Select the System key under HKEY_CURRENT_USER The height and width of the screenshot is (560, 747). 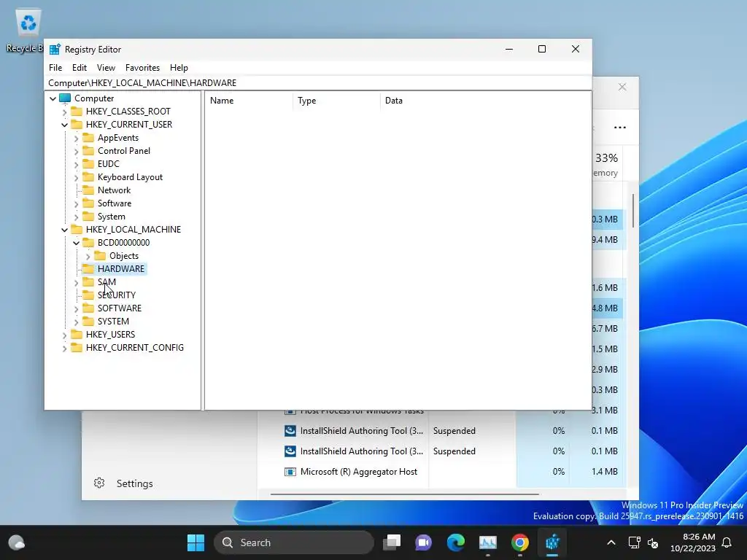click(x=111, y=217)
